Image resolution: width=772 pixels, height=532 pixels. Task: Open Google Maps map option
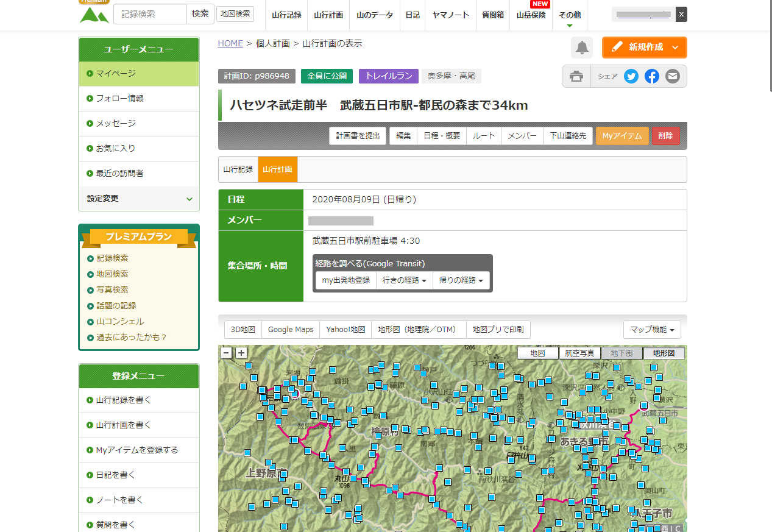pyautogui.click(x=291, y=330)
